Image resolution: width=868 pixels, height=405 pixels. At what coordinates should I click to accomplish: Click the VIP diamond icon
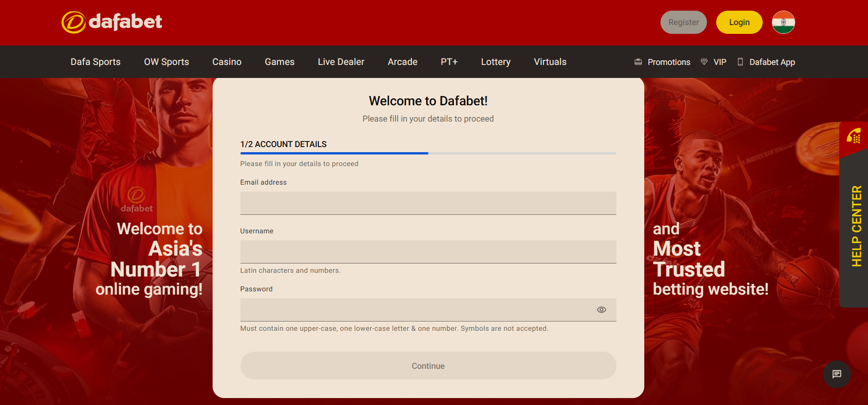tap(704, 62)
